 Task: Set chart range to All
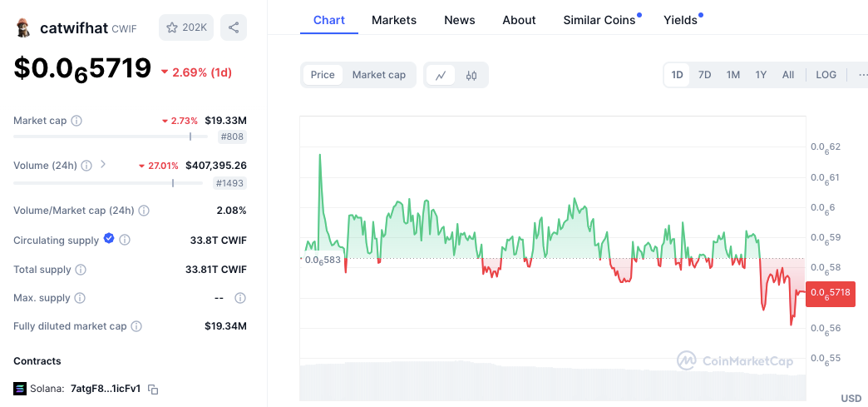coord(788,75)
